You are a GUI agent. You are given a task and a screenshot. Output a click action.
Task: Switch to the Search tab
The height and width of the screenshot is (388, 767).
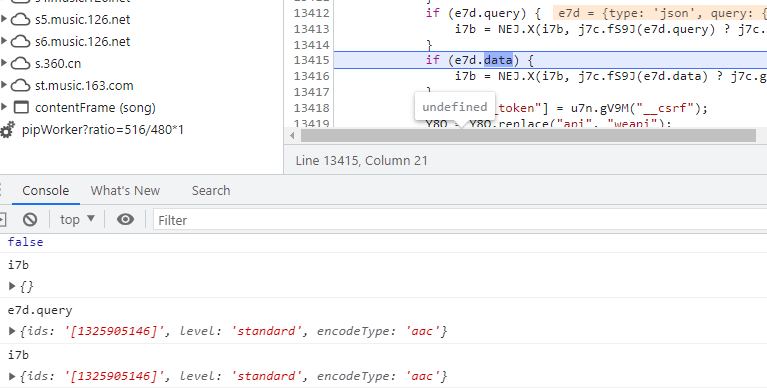tap(211, 190)
